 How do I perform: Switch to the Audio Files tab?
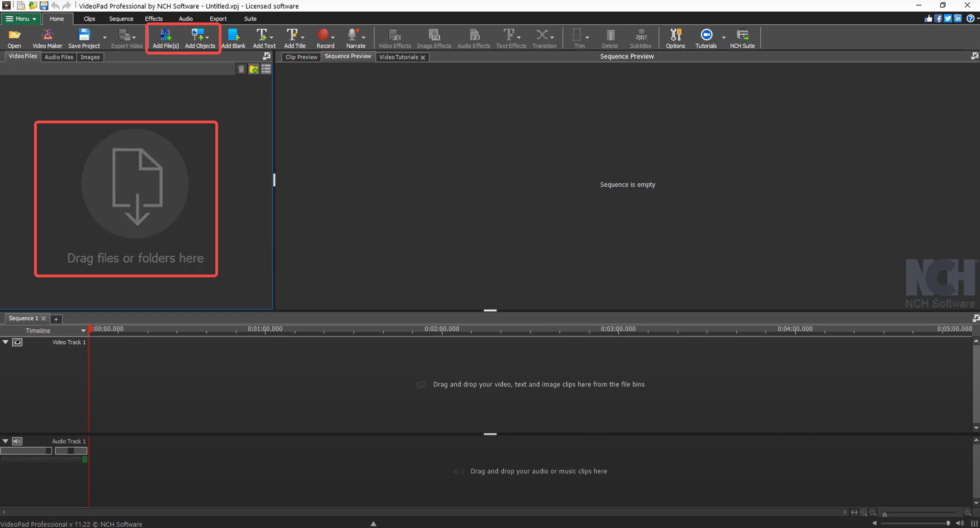[59, 57]
